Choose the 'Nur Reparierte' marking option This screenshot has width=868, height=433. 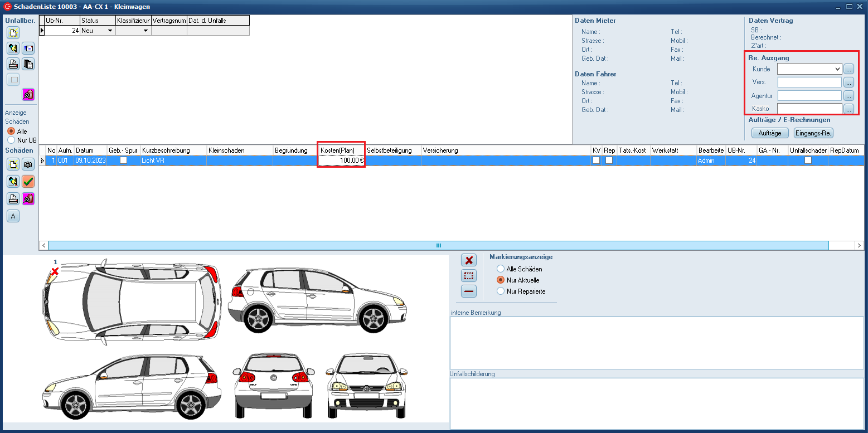[500, 291]
